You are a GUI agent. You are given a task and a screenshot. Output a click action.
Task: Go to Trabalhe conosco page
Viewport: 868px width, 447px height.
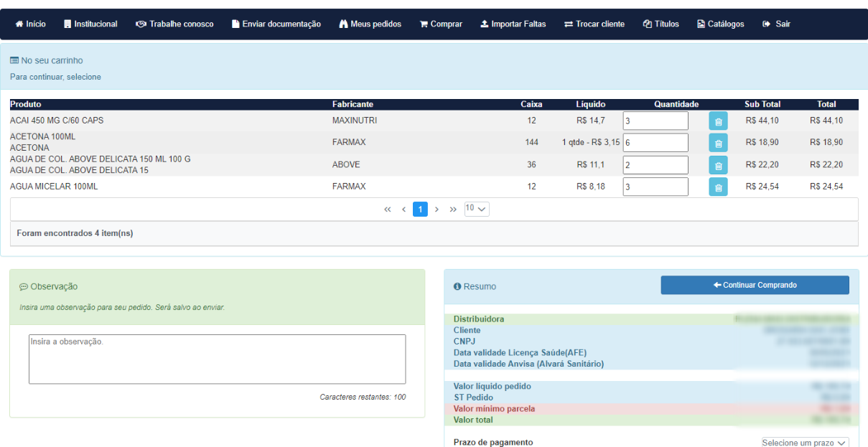(174, 24)
